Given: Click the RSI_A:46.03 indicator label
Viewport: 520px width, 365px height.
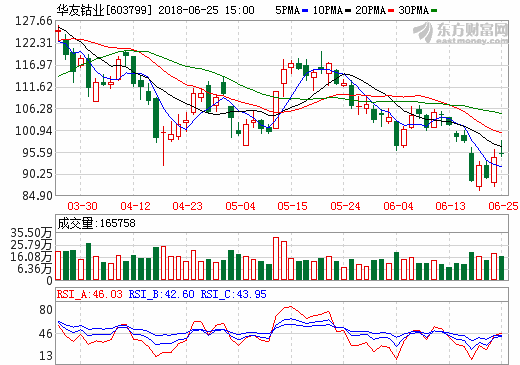Looking at the screenshot, I should pos(90,294).
